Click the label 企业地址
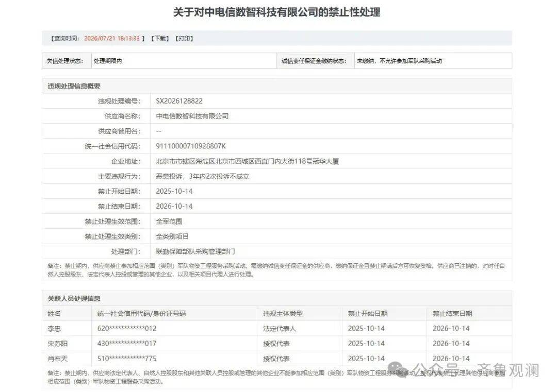 126,161
